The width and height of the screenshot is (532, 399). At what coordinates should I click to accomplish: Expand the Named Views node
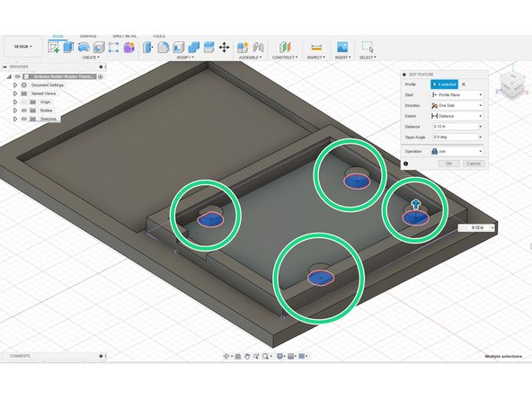tap(15, 93)
